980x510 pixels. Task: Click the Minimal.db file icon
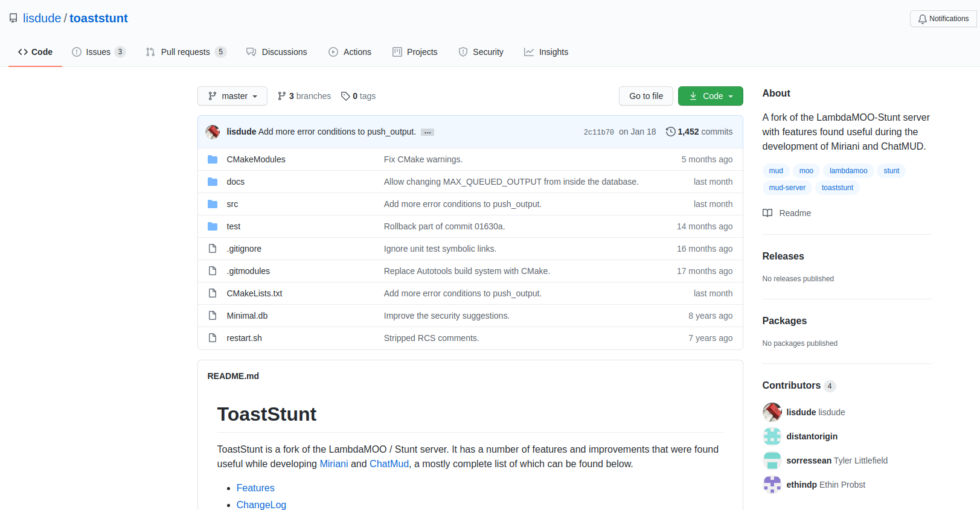pos(213,316)
